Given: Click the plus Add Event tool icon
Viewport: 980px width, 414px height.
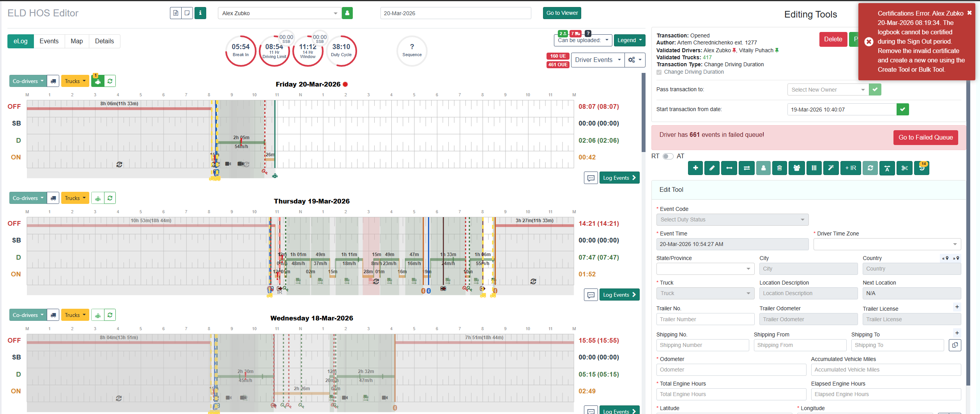Looking at the screenshot, I should point(695,168).
